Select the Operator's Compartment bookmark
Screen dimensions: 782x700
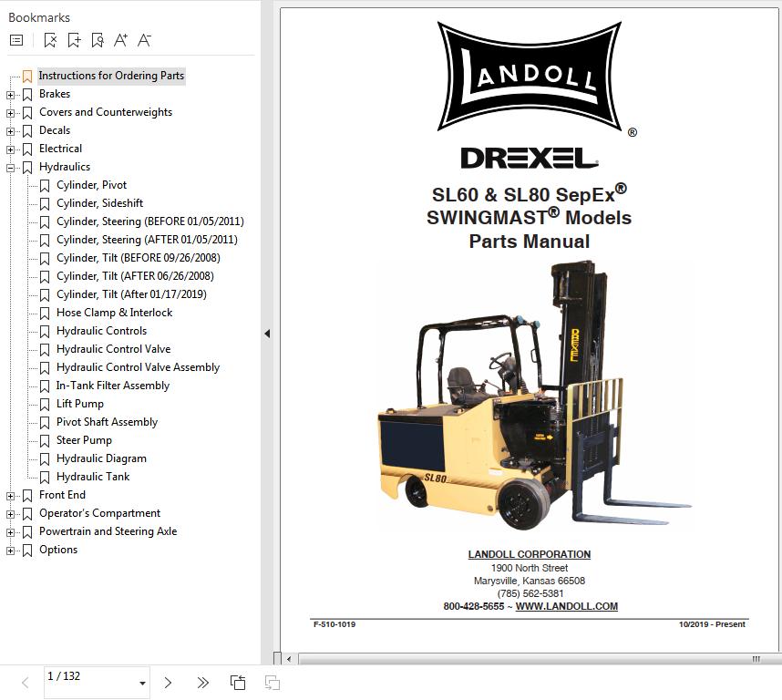point(99,513)
